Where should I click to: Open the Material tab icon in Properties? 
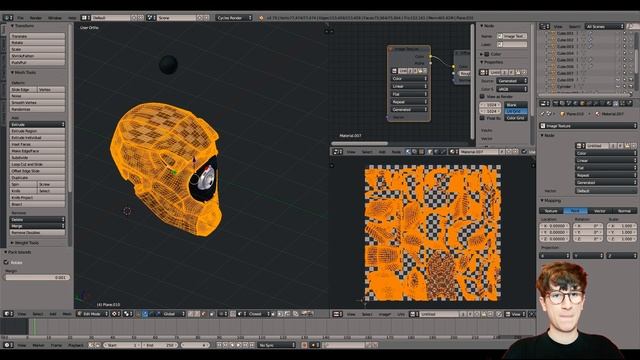pyautogui.click(x=609, y=104)
